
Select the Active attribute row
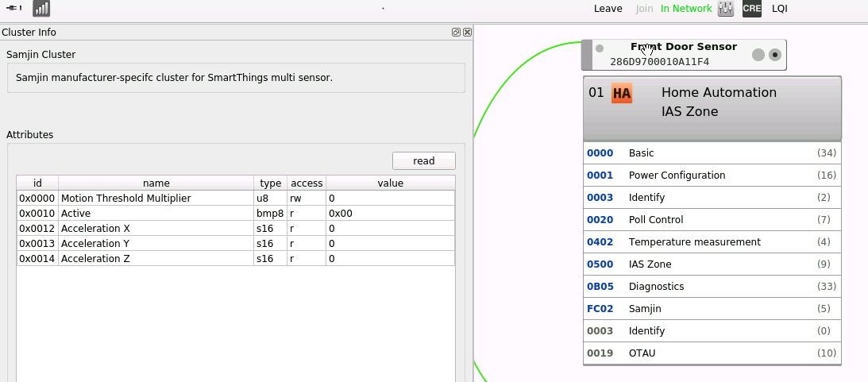[x=236, y=213]
